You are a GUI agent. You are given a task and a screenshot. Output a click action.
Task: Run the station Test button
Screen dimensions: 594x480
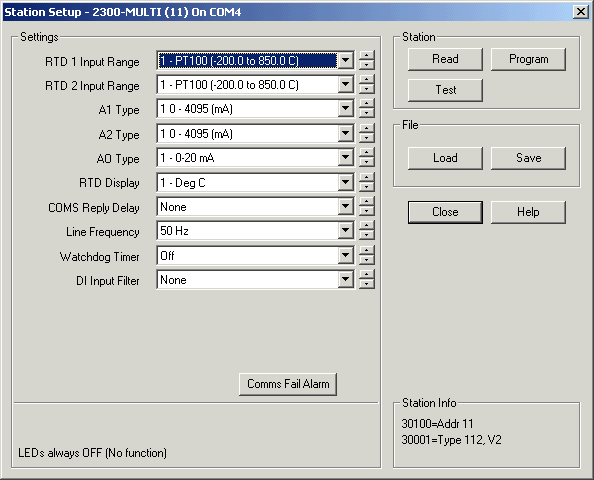(x=445, y=90)
